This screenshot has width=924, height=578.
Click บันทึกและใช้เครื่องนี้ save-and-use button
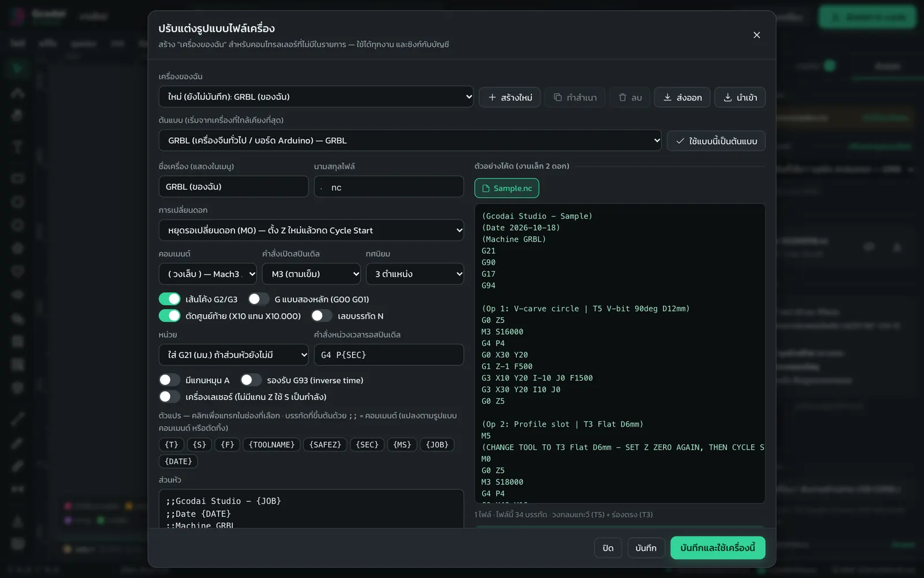(718, 548)
